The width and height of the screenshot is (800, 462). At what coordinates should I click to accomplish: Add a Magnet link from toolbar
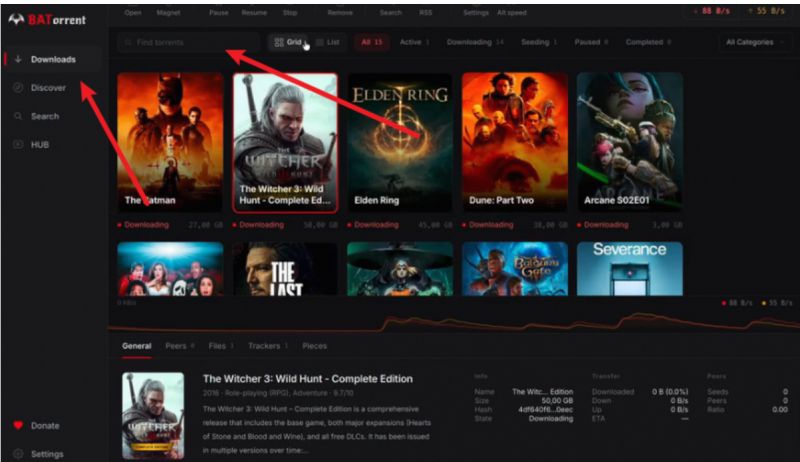point(168,13)
